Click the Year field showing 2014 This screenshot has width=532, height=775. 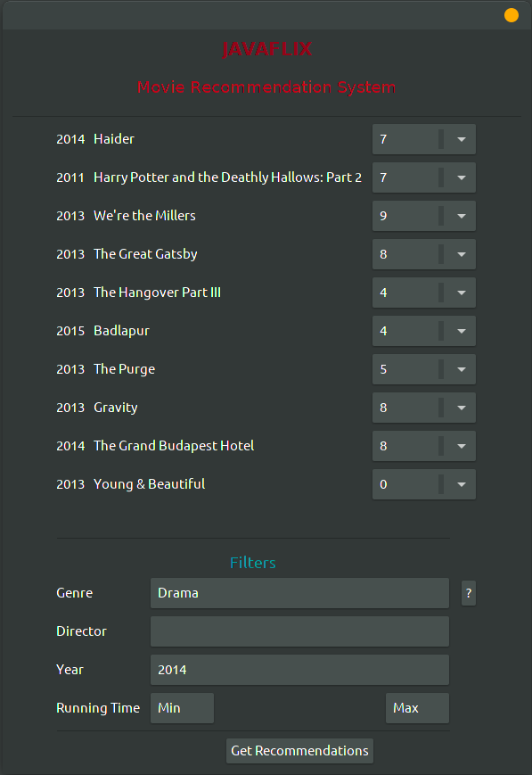(299, 670)
